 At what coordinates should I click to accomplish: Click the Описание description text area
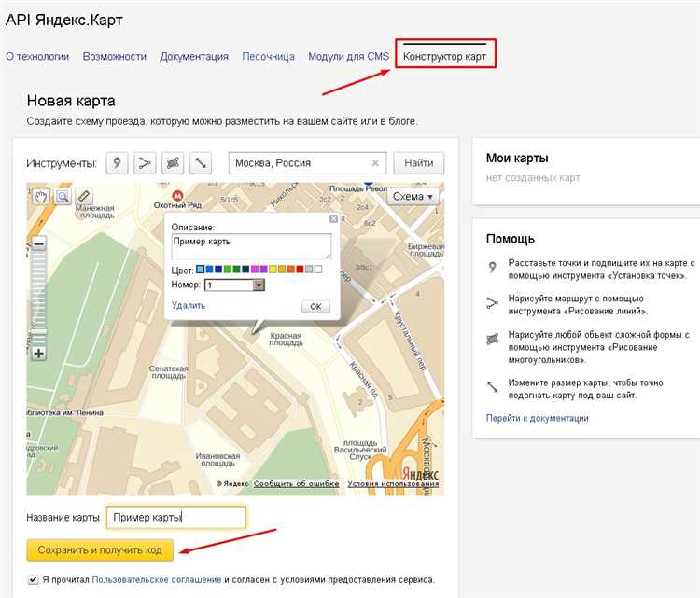tap(251, 246)
